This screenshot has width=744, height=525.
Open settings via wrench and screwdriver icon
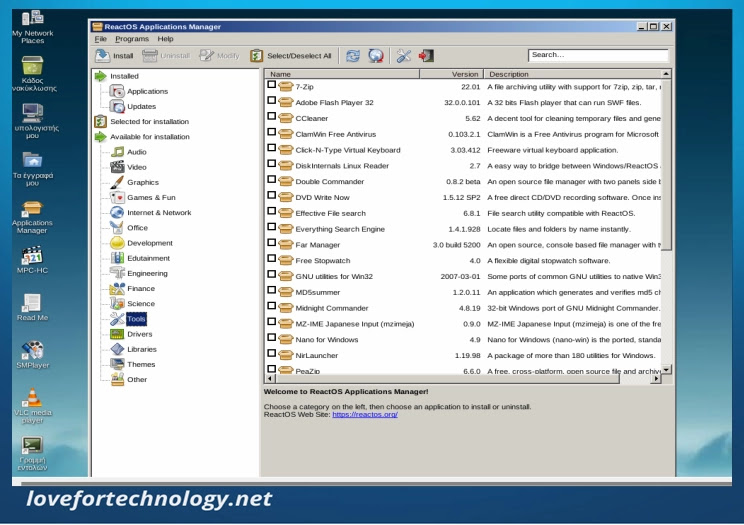coord(403,56)
